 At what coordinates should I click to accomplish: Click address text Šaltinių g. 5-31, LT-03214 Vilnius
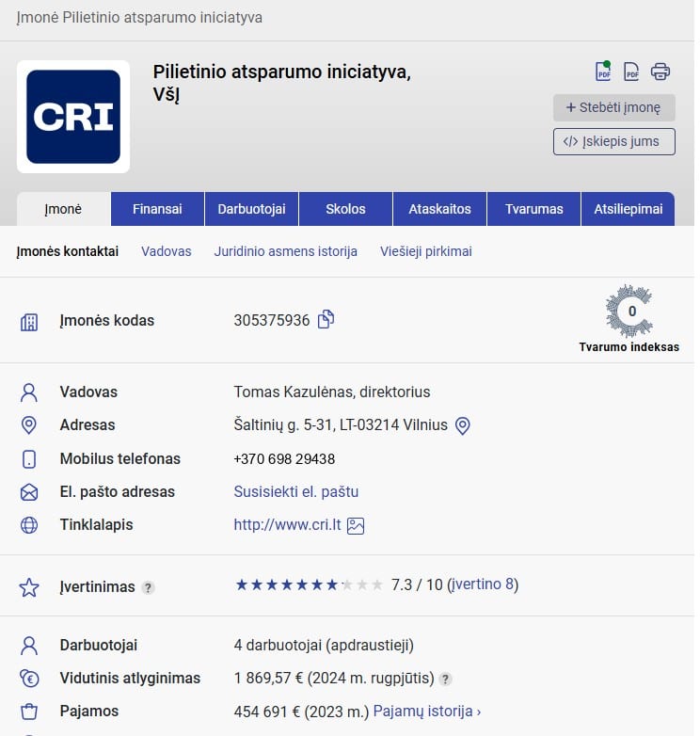(x=341, y=425)
